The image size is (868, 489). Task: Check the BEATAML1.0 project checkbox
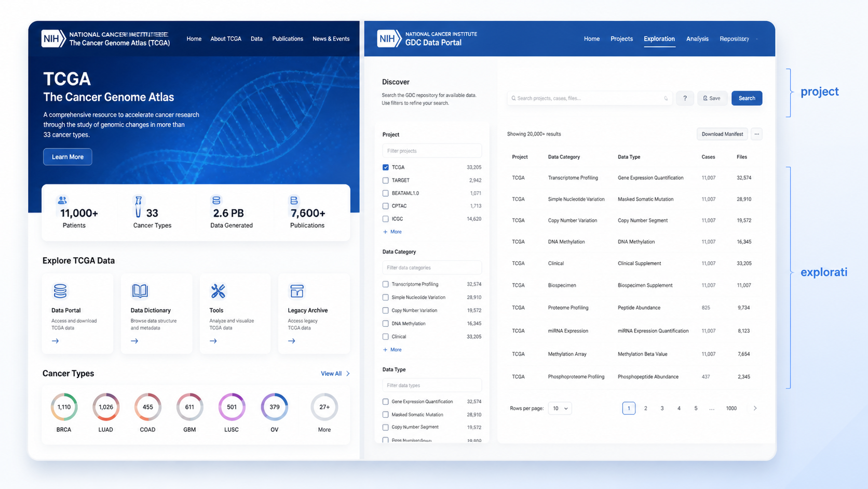point(385,193)
